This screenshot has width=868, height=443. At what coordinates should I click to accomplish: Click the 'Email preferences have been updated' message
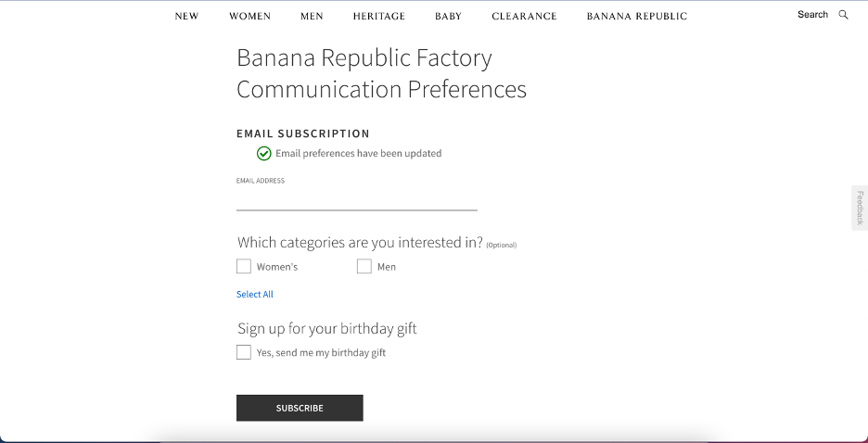click(358, 154)
